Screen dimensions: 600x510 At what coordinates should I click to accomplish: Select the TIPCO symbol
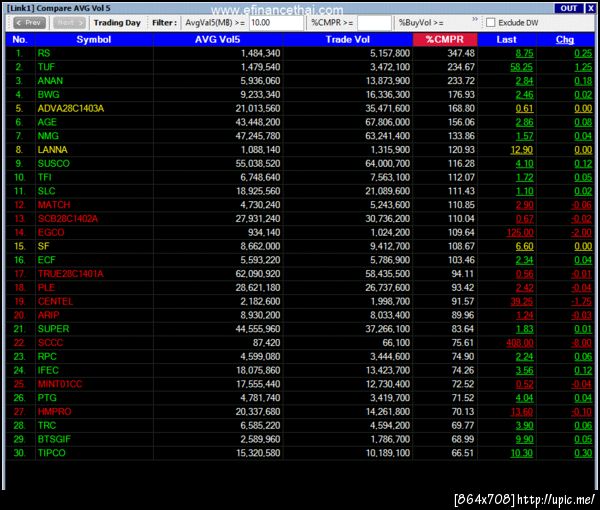point(51,453)
